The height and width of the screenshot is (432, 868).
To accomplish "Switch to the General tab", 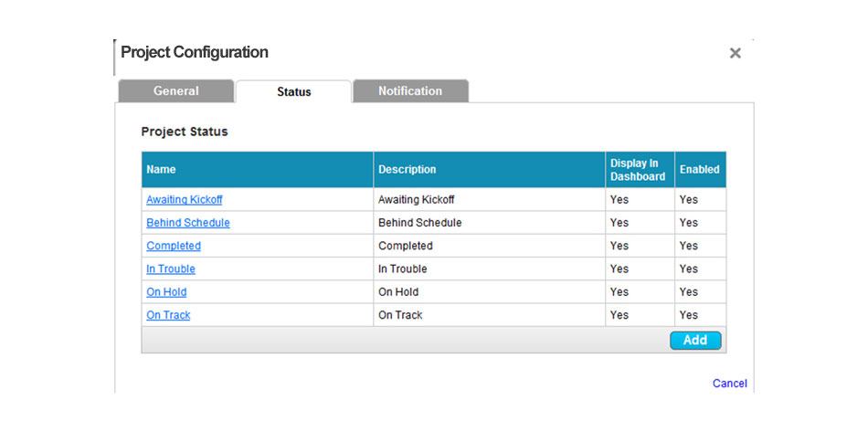I will tap(176, 91).
